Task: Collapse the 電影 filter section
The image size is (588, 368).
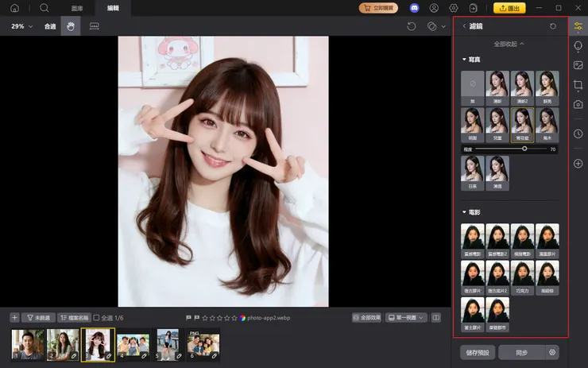Action: [x=464, y=212]
